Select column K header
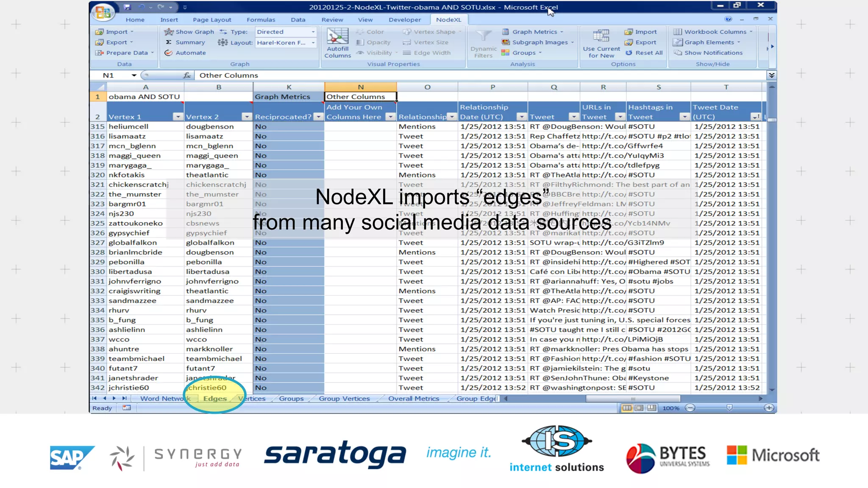The image size is (868, 488). [x=289, y=87]
